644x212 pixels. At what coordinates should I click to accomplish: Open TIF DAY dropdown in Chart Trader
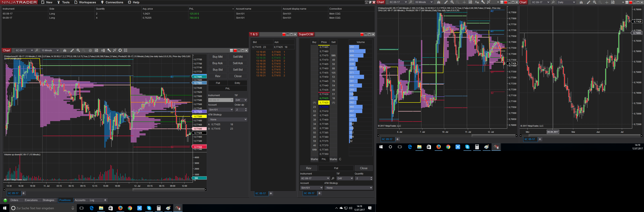(241, 100)
